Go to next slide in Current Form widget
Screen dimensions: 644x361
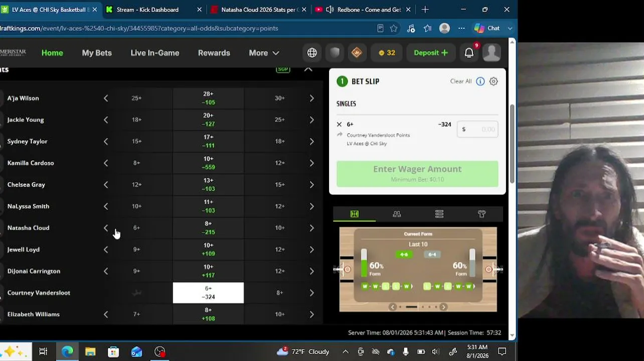coord(443,307)
